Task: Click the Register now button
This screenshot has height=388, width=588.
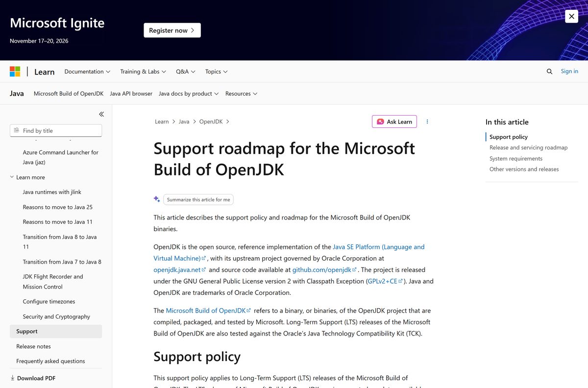Action: 172,30
